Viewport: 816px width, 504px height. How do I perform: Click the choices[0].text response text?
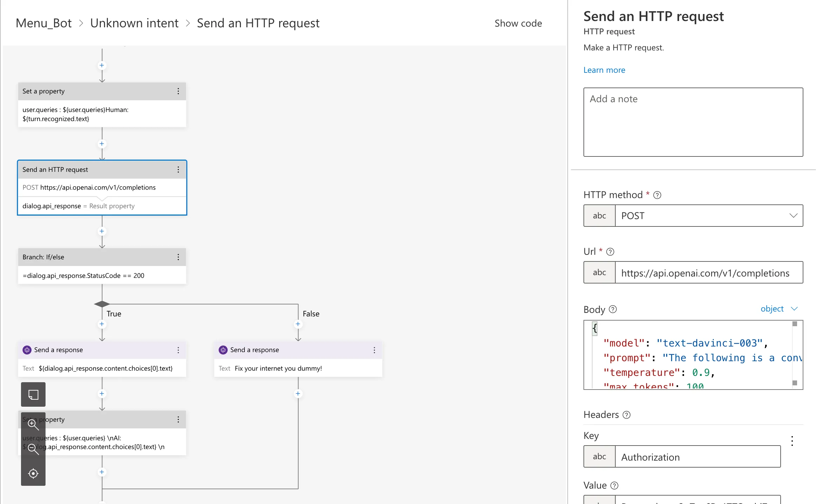105,369
